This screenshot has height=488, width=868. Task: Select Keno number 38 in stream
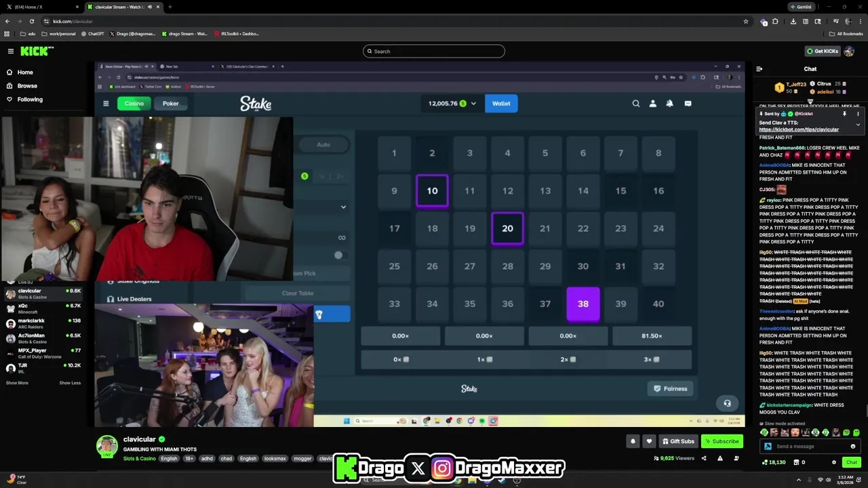click(x=583, y=304)
